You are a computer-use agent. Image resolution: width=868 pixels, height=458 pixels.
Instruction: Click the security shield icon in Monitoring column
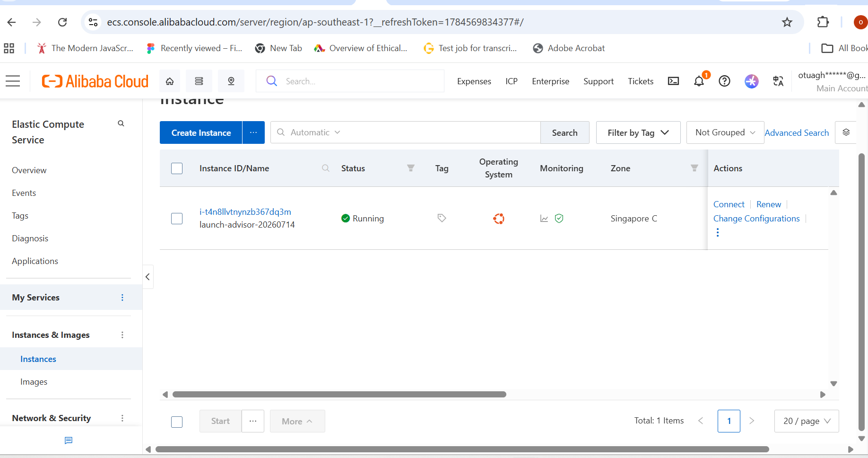pyautogui.click(x=559, y=219)
